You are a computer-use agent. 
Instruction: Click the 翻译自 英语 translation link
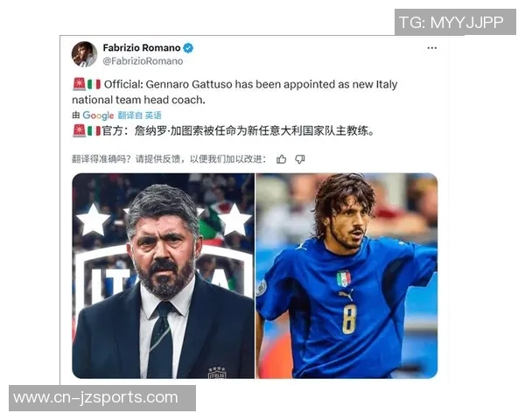pos(140,115)
